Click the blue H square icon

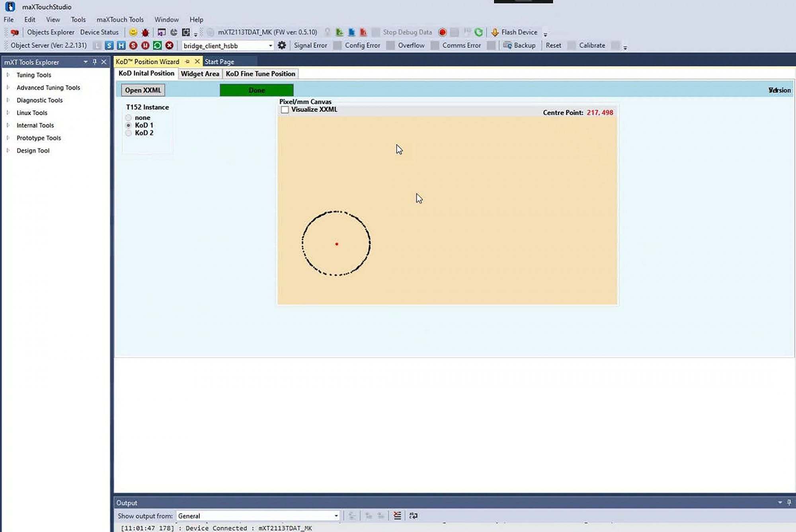click(x=121, y=45)
